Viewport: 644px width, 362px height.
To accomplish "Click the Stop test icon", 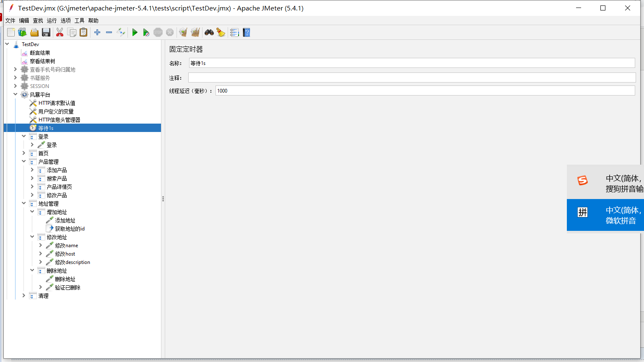I will (158, 32).
